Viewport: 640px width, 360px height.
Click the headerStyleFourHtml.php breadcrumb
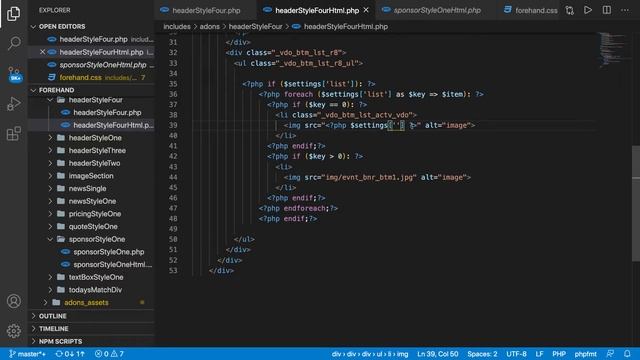[340, 27]
